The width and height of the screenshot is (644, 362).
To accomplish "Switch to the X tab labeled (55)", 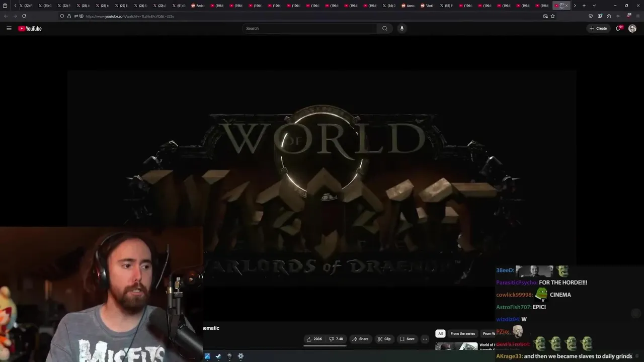I will pos(446,6).
